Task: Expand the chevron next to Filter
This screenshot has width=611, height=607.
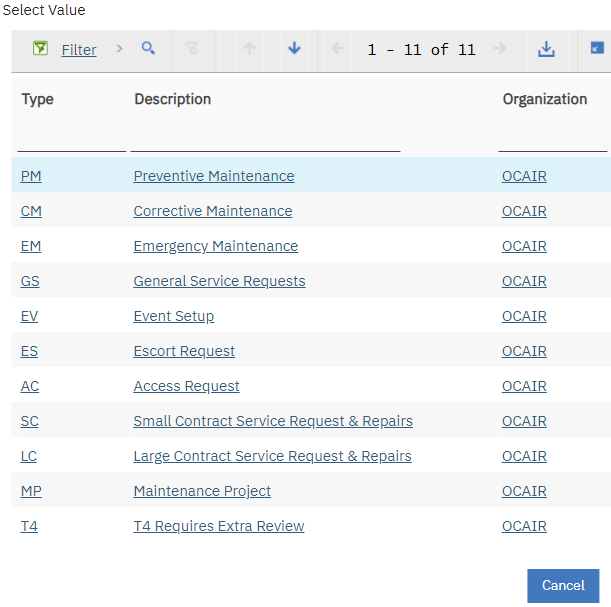Action: click(119, 49)
